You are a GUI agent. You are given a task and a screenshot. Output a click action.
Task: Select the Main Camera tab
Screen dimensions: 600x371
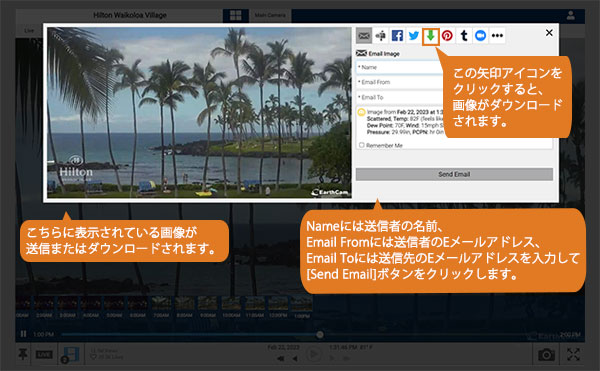click(270, 15)
